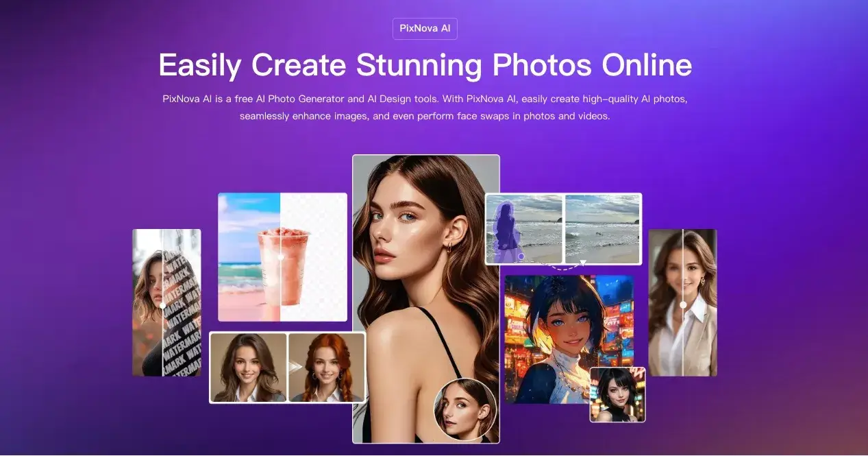The image size is (868, 456).
Task: Select the small anime face swap card
Action: [617, 394]
